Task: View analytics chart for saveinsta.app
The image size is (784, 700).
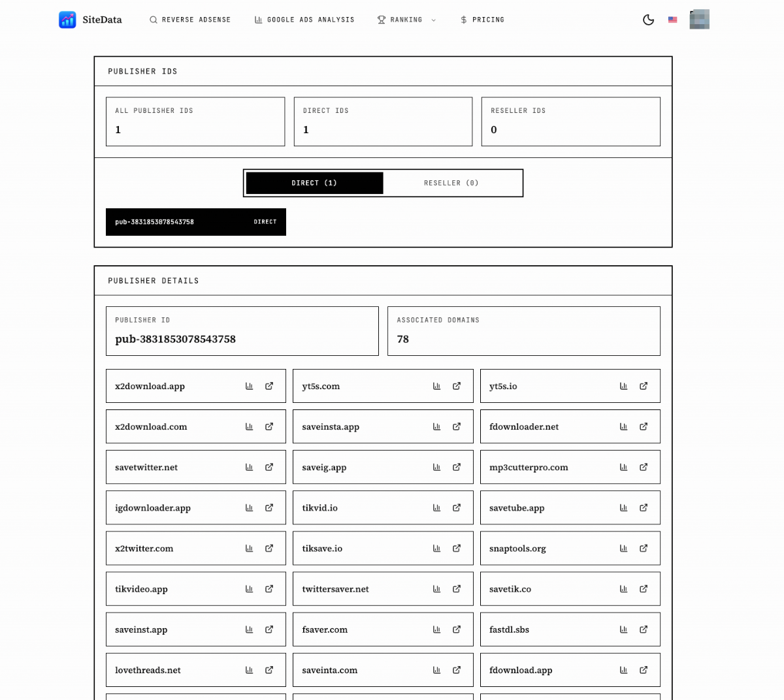Action: (x=436, y=426)
